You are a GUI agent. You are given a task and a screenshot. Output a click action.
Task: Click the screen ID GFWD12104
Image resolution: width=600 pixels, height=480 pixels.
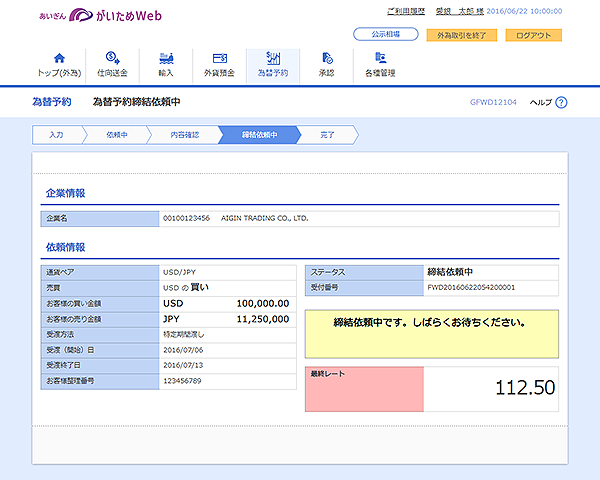(493, 102)
